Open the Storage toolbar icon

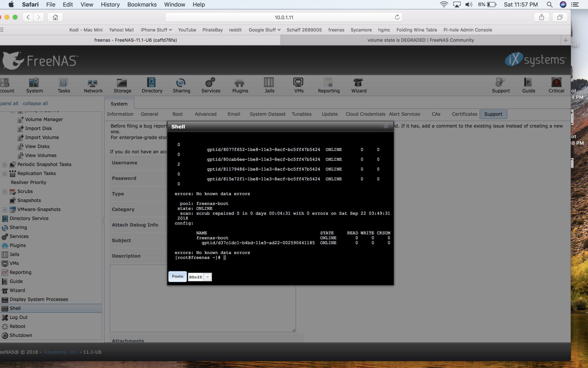123,85
